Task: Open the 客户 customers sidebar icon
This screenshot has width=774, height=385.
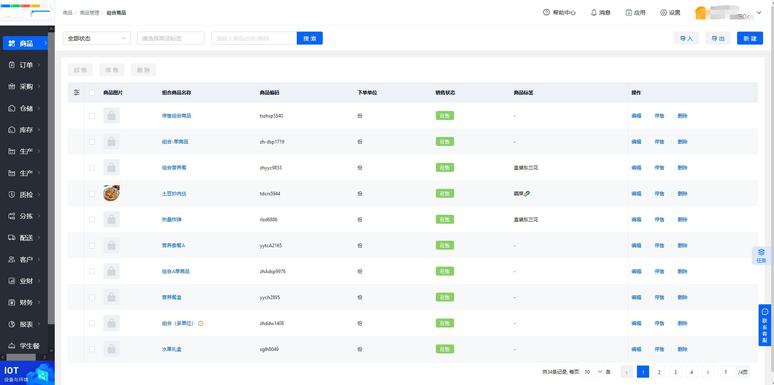Action: [12, 259]
